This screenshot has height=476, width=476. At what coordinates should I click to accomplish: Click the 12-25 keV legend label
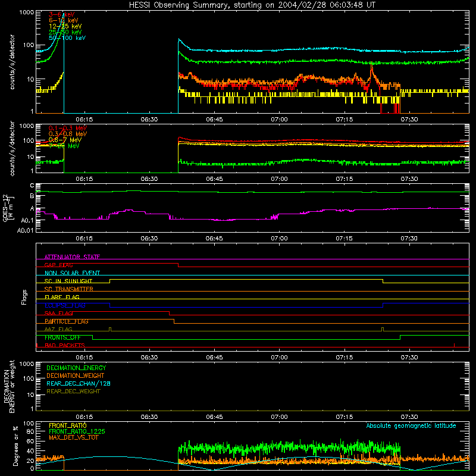[65, 26]
